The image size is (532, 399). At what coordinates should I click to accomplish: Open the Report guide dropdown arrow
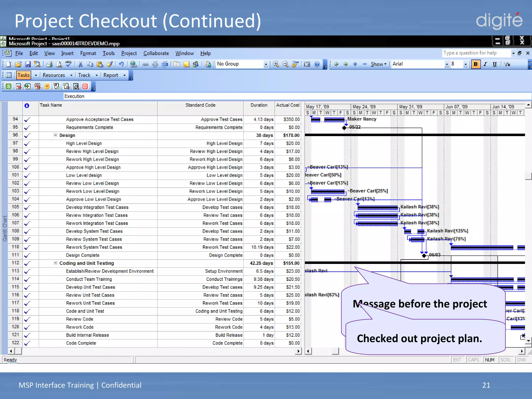[x=124, y=75]
